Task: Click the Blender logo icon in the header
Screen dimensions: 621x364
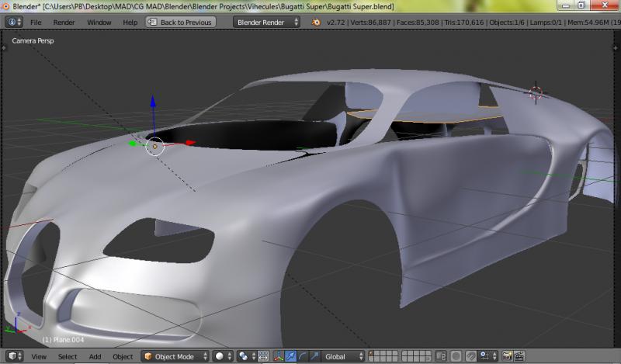Action: 316,22
